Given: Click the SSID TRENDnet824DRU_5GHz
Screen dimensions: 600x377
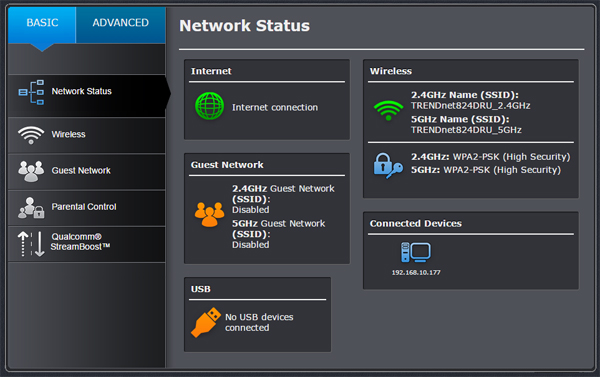Looking at the screenshot, I should (466, 130).
